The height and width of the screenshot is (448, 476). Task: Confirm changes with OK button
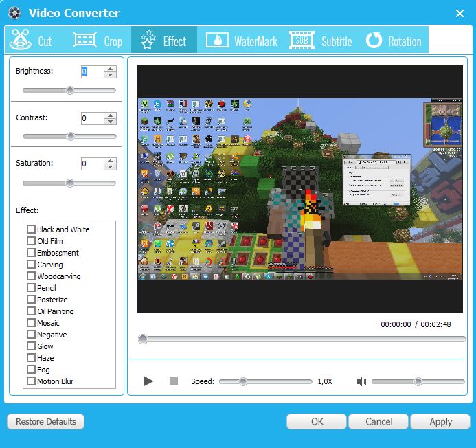pyautogui.click(x=317, y=421)
